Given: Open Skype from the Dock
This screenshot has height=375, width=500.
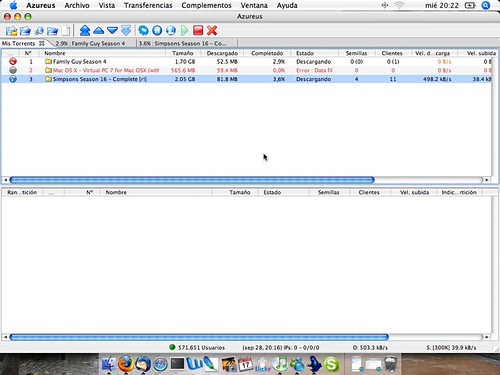Looking at the screenshot, I should [331, 364].
